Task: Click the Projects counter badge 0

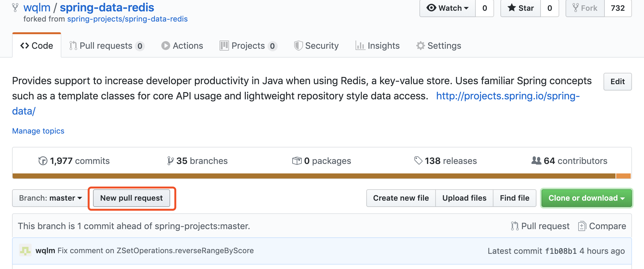Action: (x=272, y=46)
